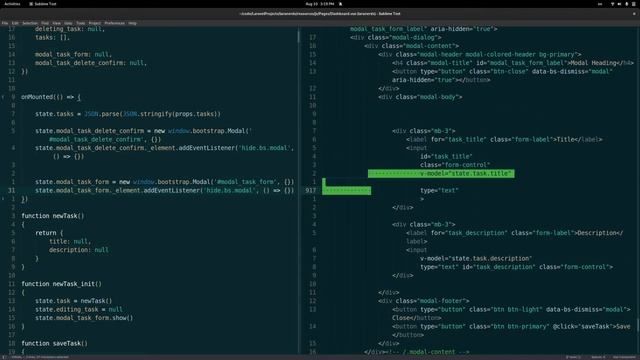This screenshot has height=360, width=640.
Task: Click the left pane minimap scrollbar
Action: click(298, 36)
